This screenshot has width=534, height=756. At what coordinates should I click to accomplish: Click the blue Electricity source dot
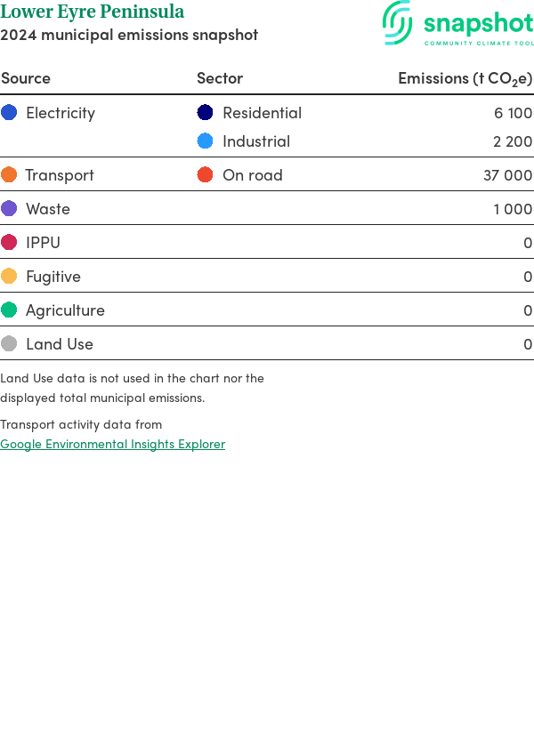coord(9,112)
